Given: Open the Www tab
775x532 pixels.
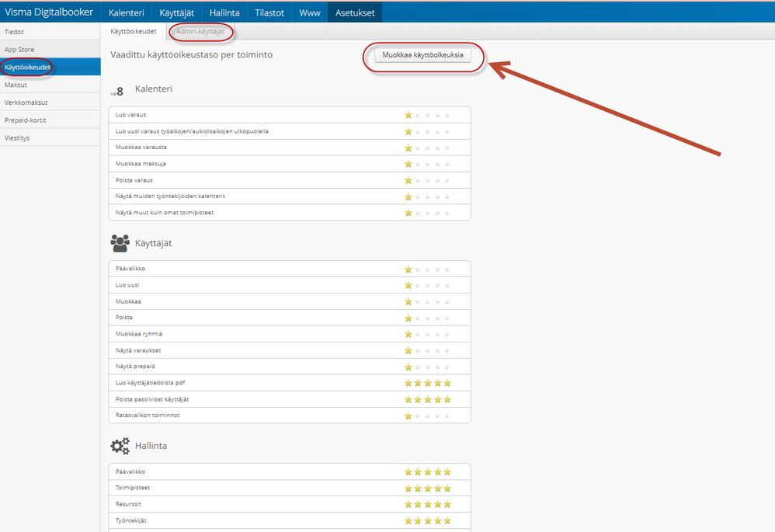Looking at the screenshot, I should 310,13.
